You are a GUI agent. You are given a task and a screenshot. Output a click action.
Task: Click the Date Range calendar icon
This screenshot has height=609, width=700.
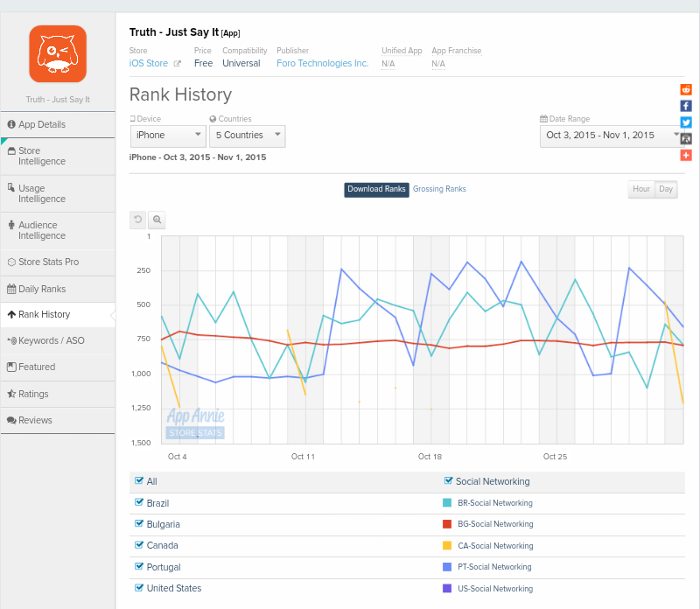point(543,119)
